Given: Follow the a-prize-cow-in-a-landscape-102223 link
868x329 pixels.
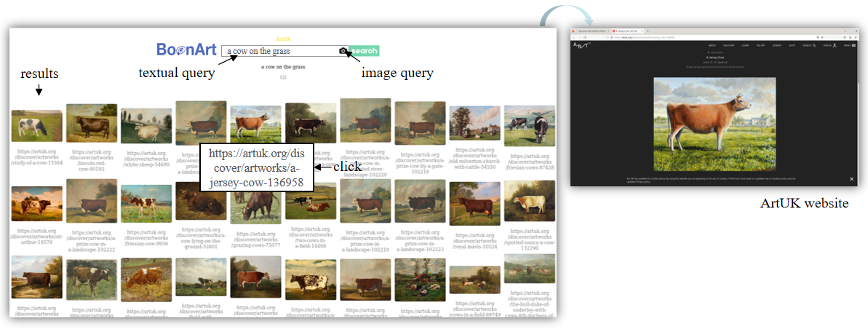Looking at the screenshot, I should 420,239.
